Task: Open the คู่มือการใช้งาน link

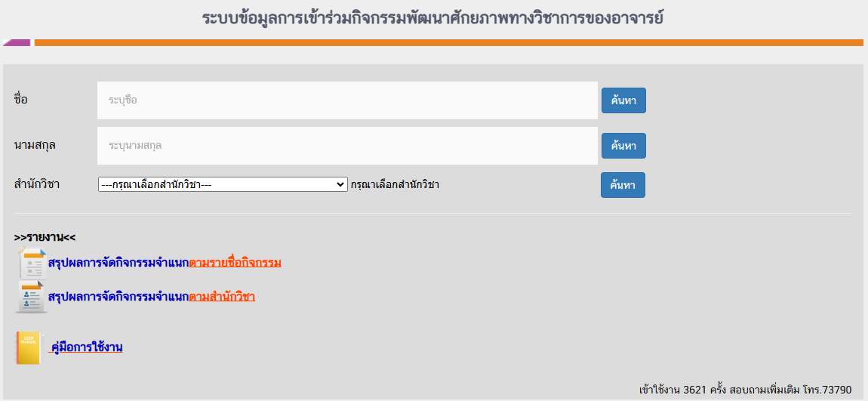Action: tap(86, 348)
